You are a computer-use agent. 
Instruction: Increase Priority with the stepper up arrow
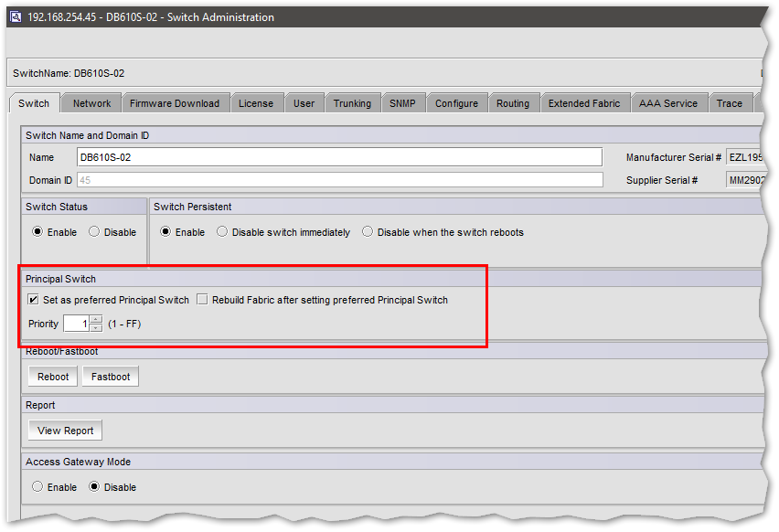click(x=96, y=319)
